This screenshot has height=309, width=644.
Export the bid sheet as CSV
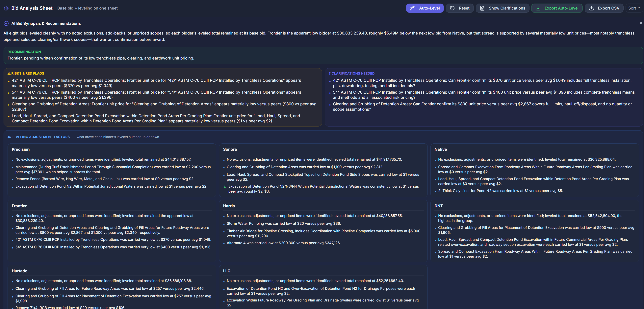(x=604, y=8)
